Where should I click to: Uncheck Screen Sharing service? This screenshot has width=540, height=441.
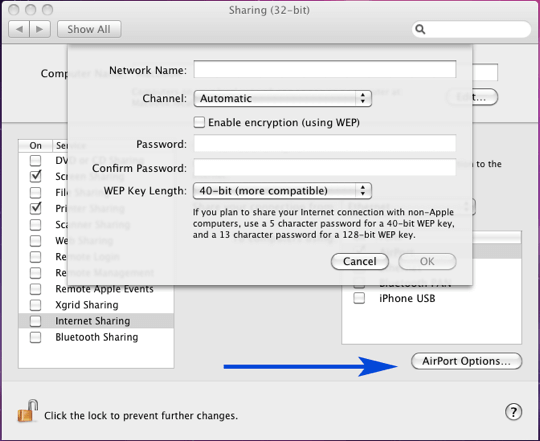point(35,176)
